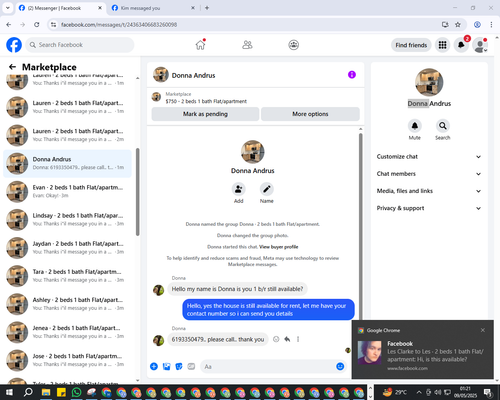Viewport: 500px width, 400px height.
Task: Expand Privacy & support section
Action: [x=429, y=208]
